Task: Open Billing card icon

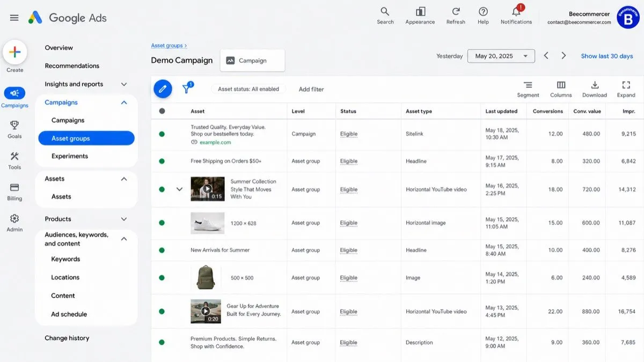Action: pyautogui.click(x=14, y=187)
